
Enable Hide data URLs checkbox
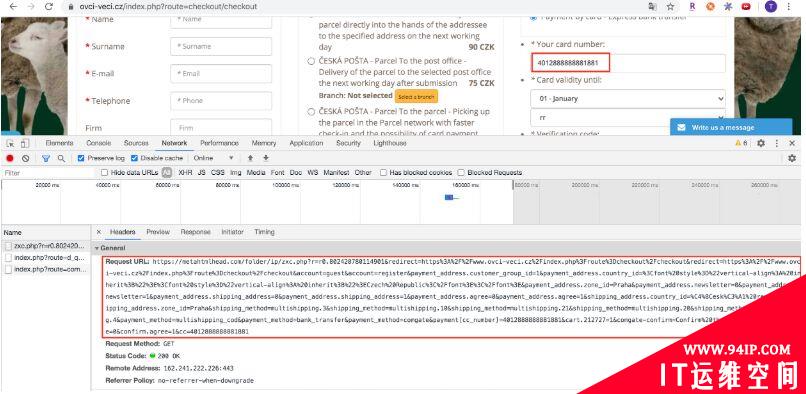[x=104, y=173]
